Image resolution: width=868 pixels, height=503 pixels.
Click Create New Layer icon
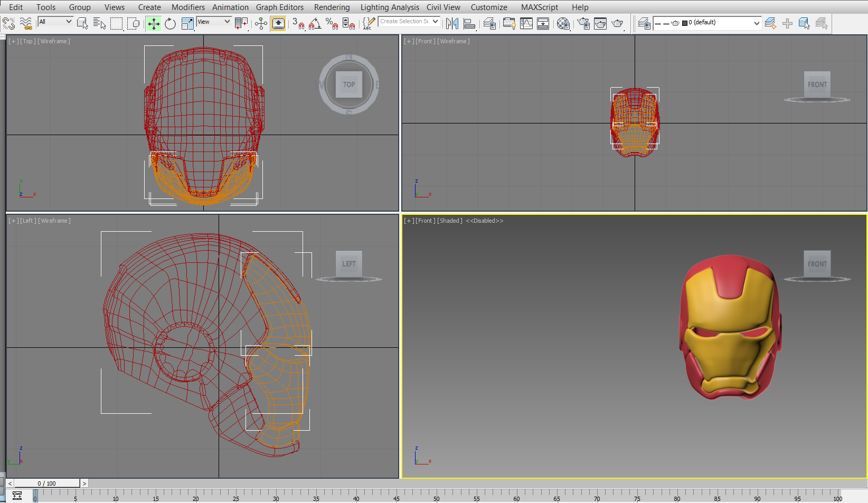(x=770, y=23)
